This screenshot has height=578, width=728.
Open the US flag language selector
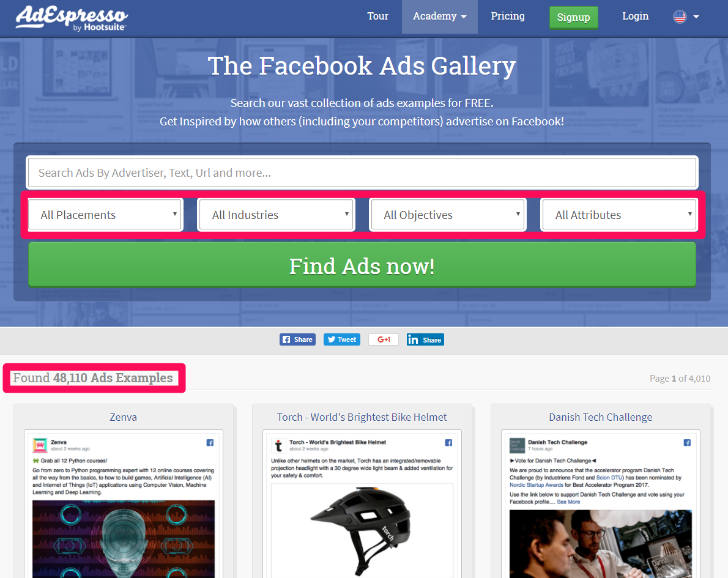pos(686,17)
